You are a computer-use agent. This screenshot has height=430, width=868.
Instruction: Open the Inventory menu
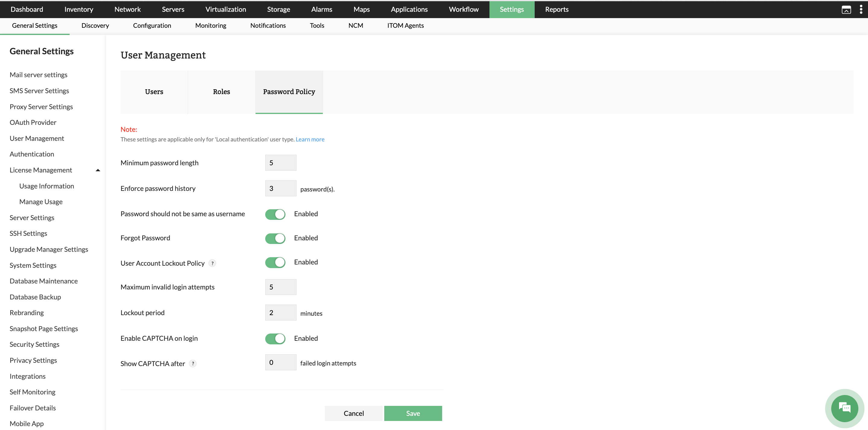point(78,9)
